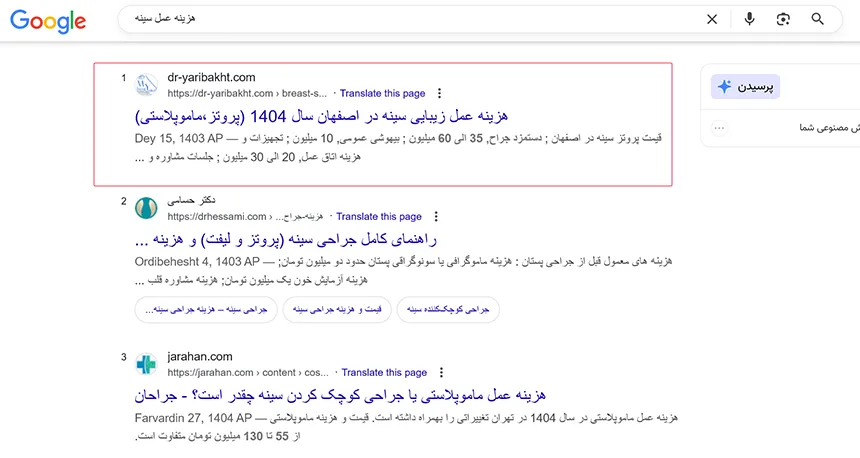Click the Google logo
860x458 pixels.
(48, 21)
